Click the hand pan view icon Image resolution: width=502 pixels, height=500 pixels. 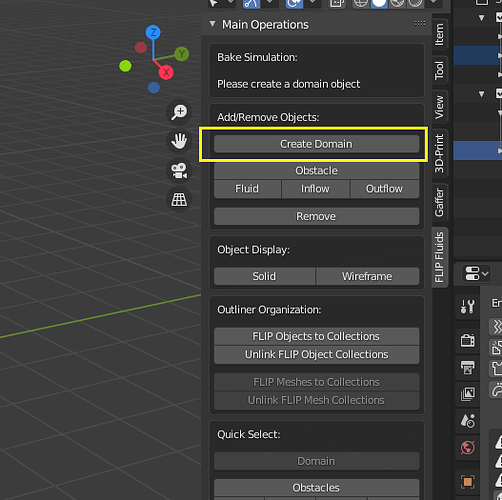coord(179,141)
